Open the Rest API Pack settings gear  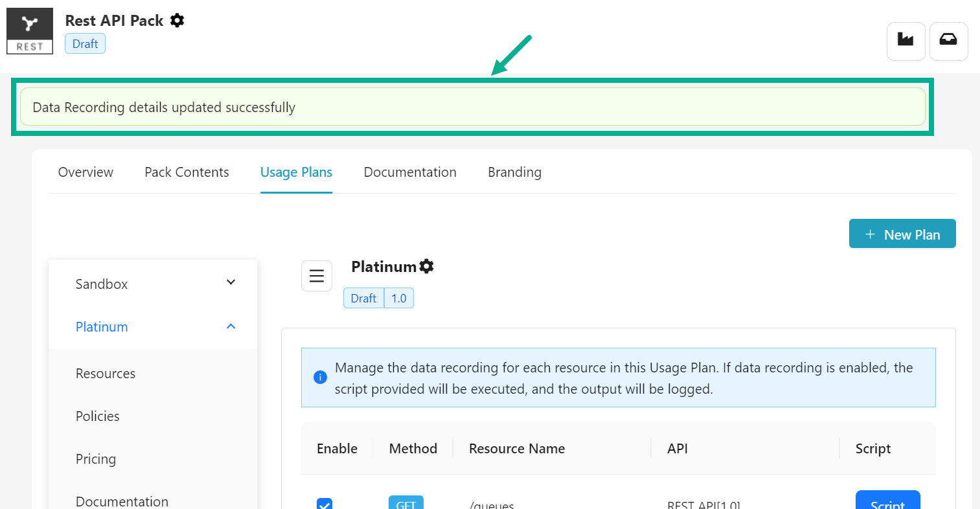tap(177, 20)
